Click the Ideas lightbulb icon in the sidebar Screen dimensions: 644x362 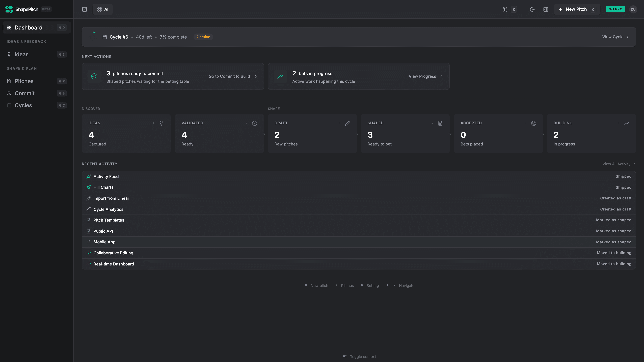coord(9,54)
